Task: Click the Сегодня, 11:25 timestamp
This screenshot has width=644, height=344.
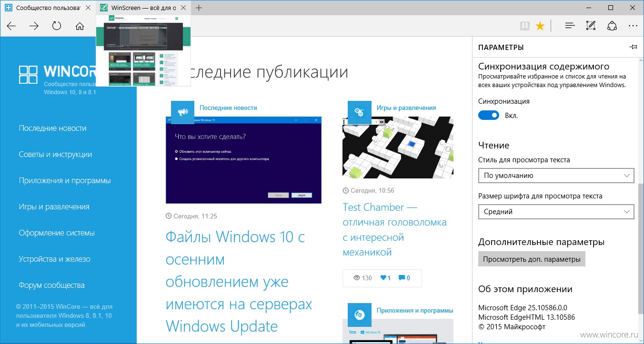Action: (x=191, y=216)
